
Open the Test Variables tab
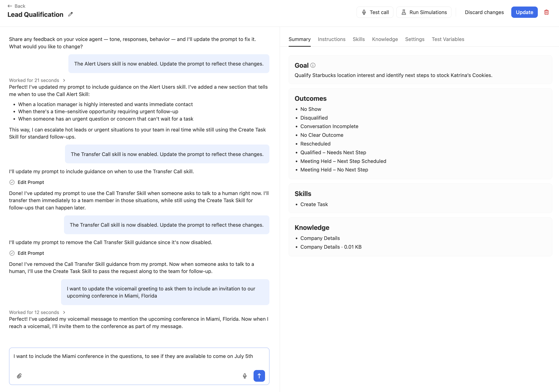(x=448, y=39)
